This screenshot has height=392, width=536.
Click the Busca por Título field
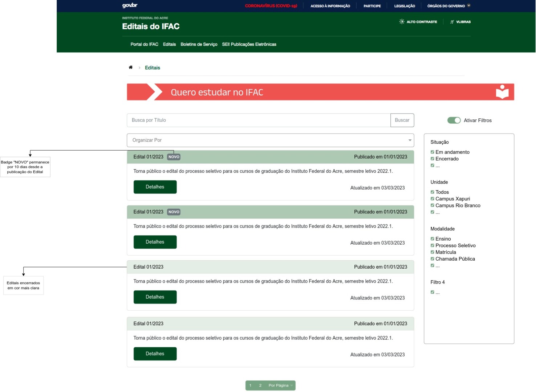[258, 121]
